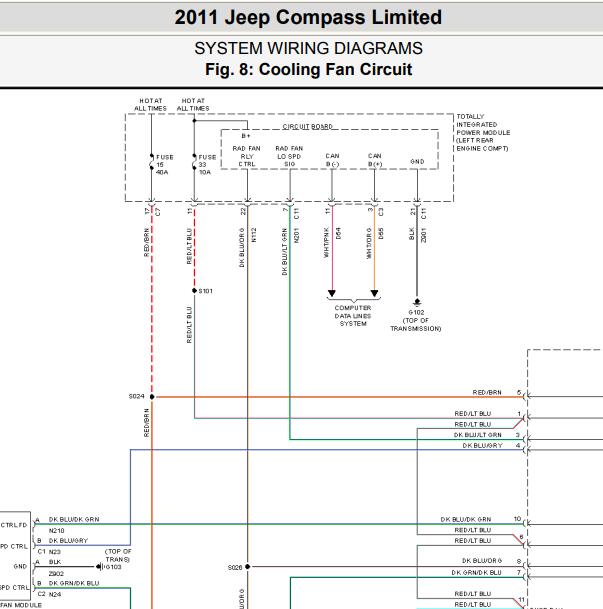The image size is (603, 609).
Task: Click the "CIRCUIT BOARD" label
Action: [307, 127]
